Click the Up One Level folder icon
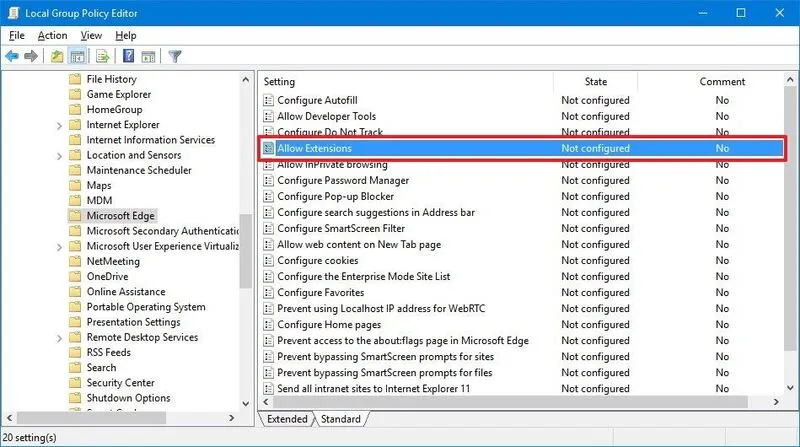This screenshot has height=447, width=800. (57, 56)
